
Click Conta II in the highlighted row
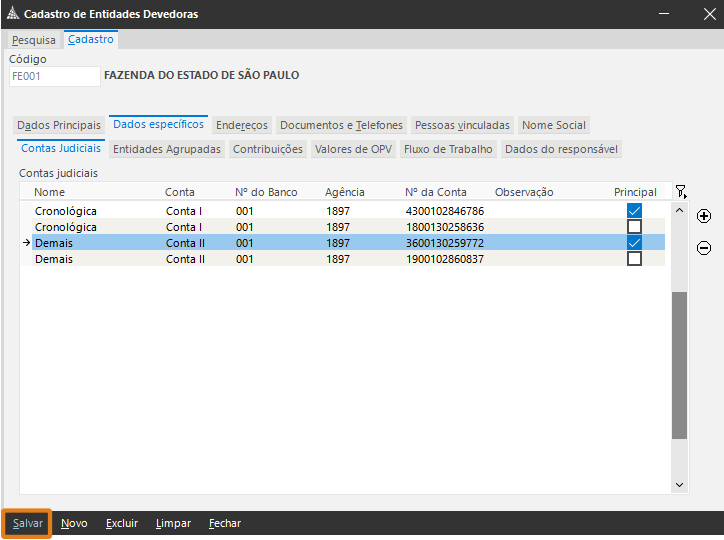185,243
